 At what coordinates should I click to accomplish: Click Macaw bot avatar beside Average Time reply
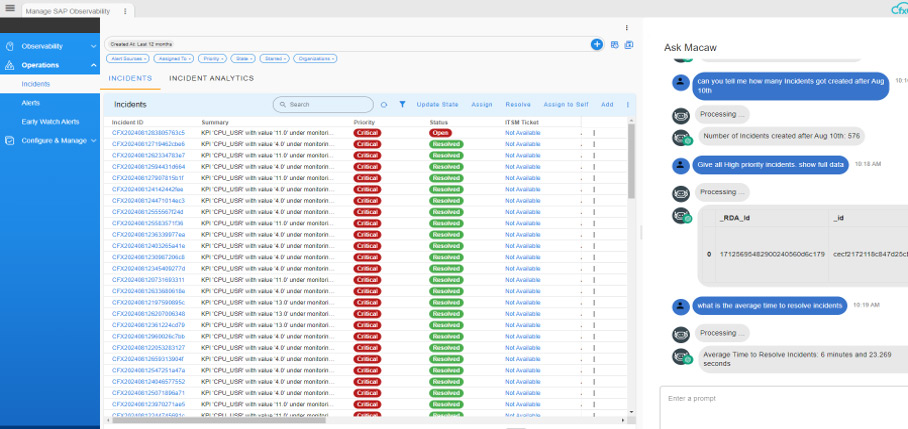(681, 356)
